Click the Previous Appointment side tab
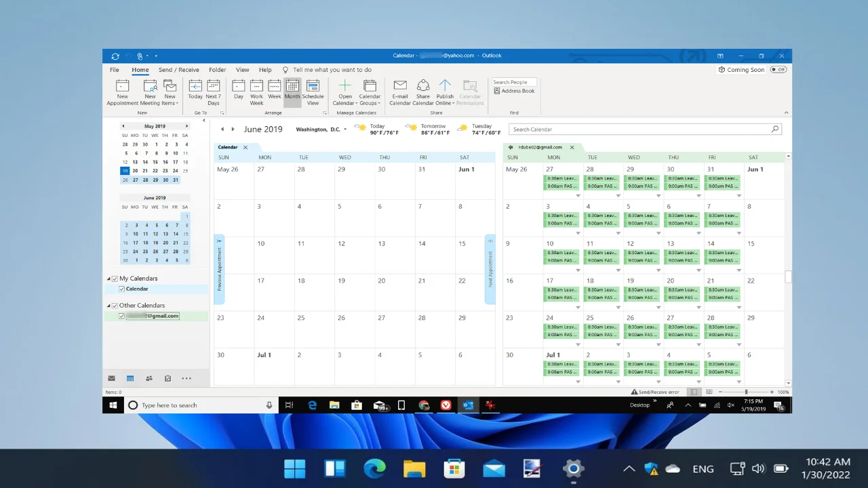Image resolution: width=868 pixels, height=488 pixels. 219,270
